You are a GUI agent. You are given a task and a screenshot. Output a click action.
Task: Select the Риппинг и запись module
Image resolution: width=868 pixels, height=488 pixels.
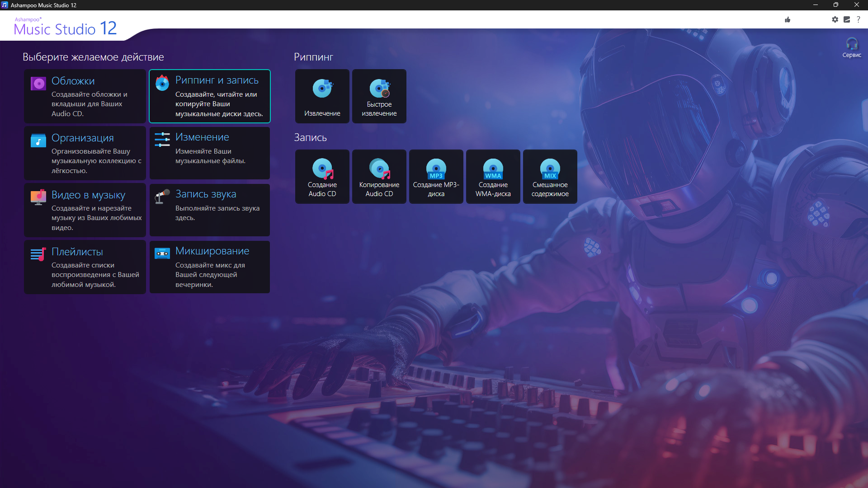210,96
